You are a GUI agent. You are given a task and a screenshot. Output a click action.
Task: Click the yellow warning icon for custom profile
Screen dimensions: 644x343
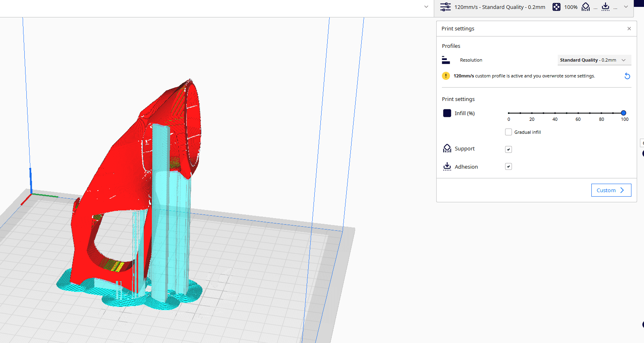click(x=446, y=76)
